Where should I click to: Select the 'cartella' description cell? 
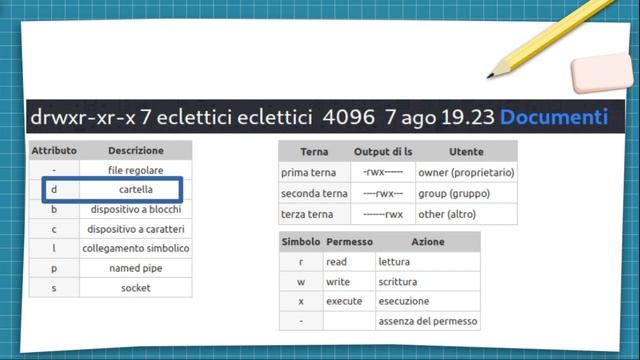136,189
